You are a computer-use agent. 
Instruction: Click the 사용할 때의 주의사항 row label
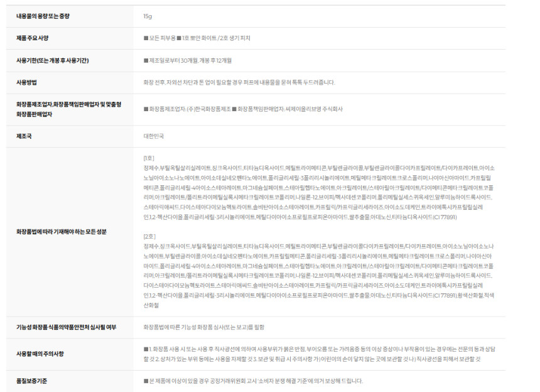click(40, 354)
